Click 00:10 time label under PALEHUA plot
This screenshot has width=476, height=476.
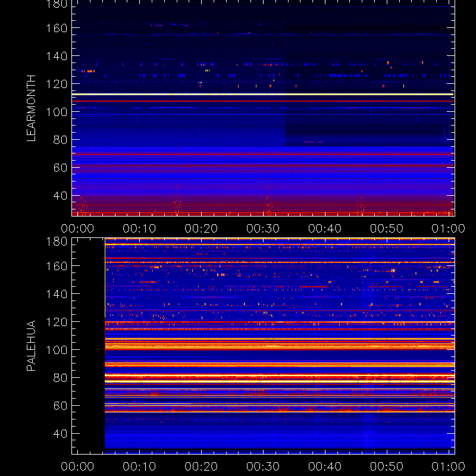click(139, 466)
